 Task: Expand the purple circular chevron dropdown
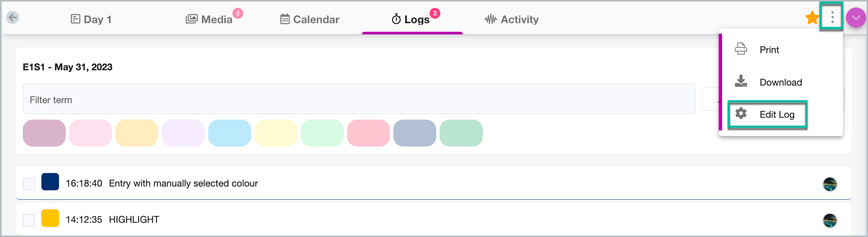pyautogui.click(x=856, y=18)
